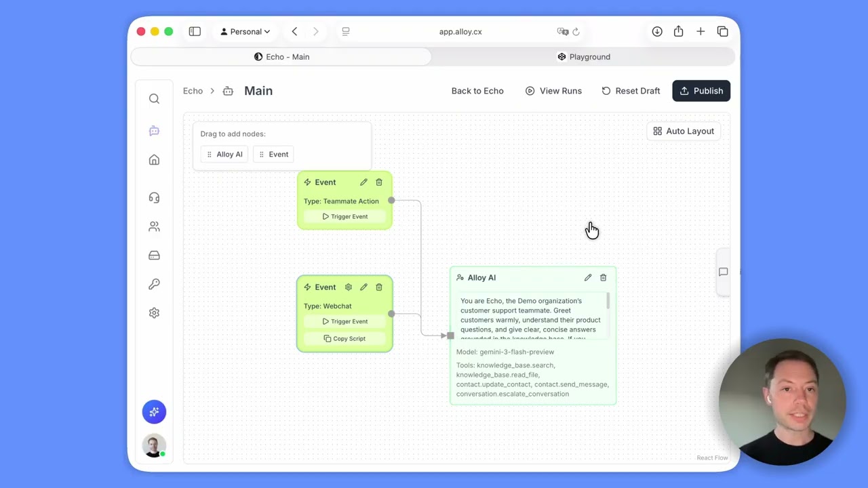Click the address bar app.alloy.cx
The height and width of the screenshot is (488, 868).
[460, 31]
